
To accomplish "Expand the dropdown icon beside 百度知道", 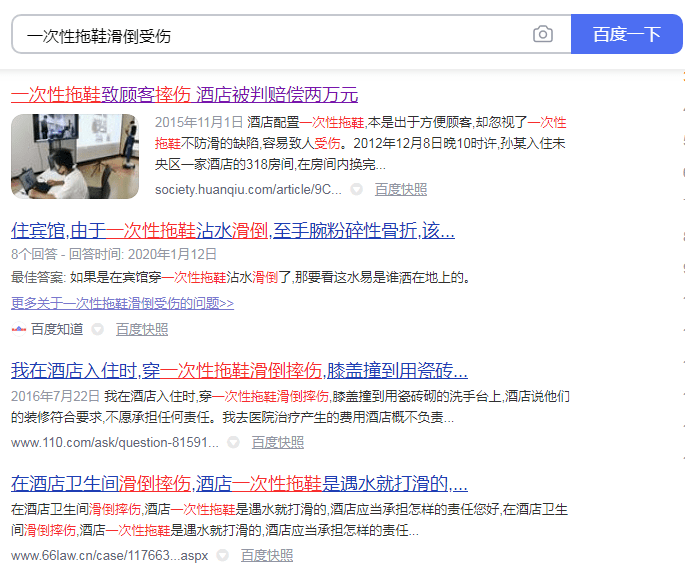I will [x=98, y=329].
